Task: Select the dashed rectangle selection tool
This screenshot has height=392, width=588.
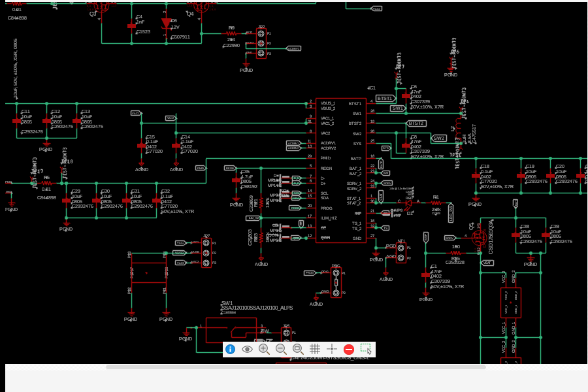Action: 366,349
